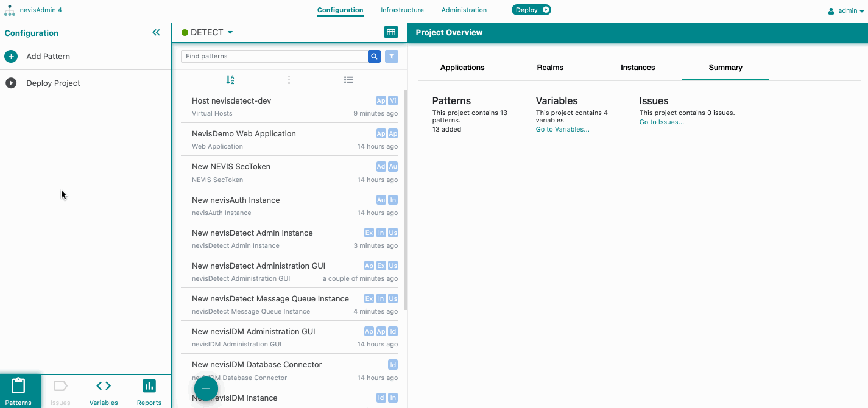Click floating plus button over pattern list

(206, 389)
